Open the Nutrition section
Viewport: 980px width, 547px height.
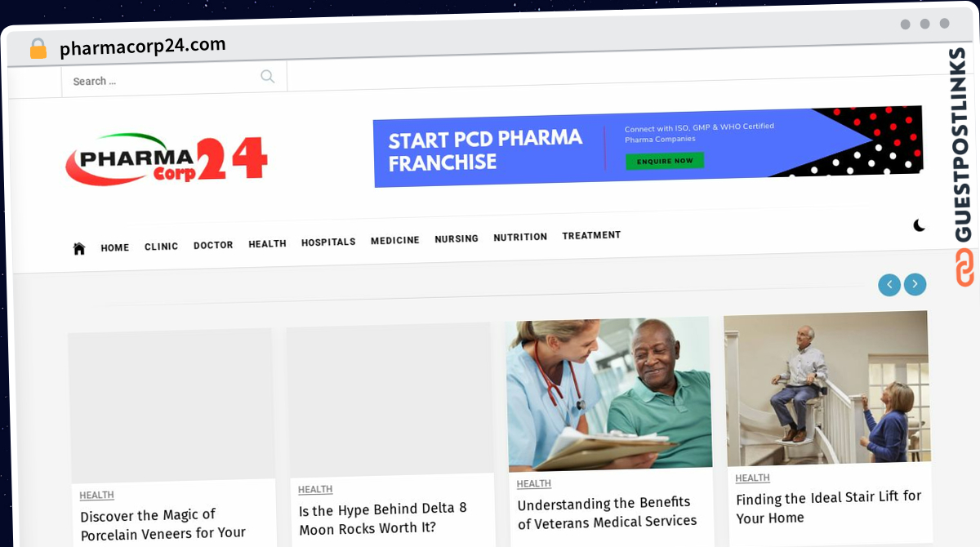pyautogui.click(x=520, y=237)
